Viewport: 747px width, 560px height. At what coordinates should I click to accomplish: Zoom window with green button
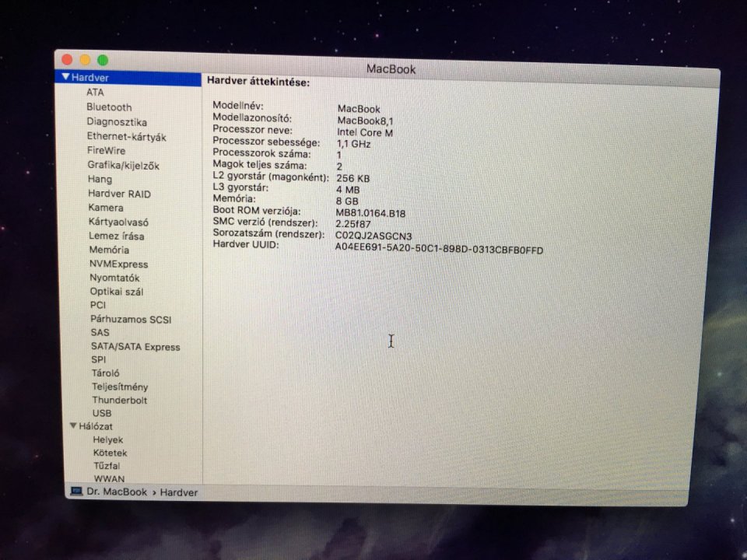pos(103,60)
